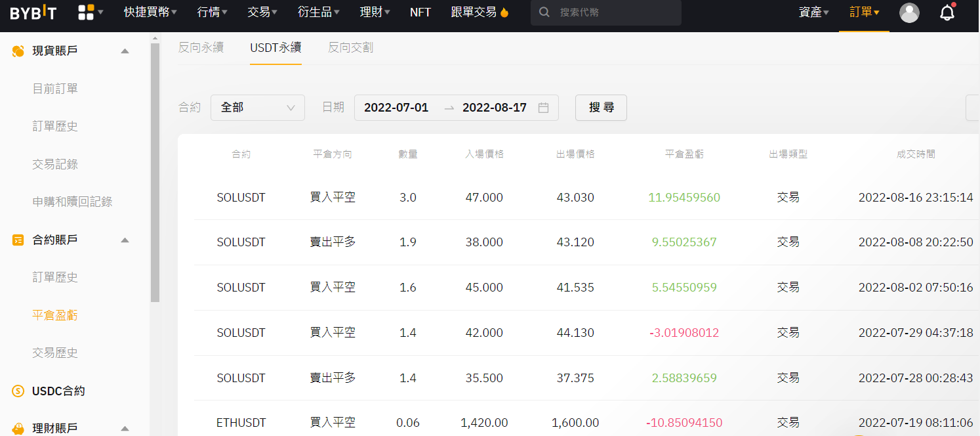The height and width of the screenshot is (436, 980).
Task: Open the notifications bell icon
Action: [x=947, y=12]
